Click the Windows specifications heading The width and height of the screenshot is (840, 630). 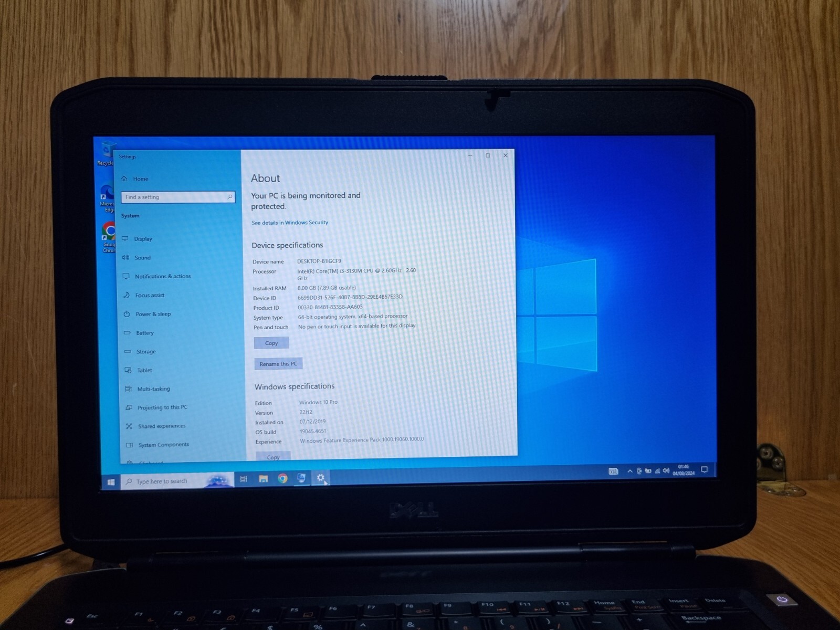(x=295, y=386)
